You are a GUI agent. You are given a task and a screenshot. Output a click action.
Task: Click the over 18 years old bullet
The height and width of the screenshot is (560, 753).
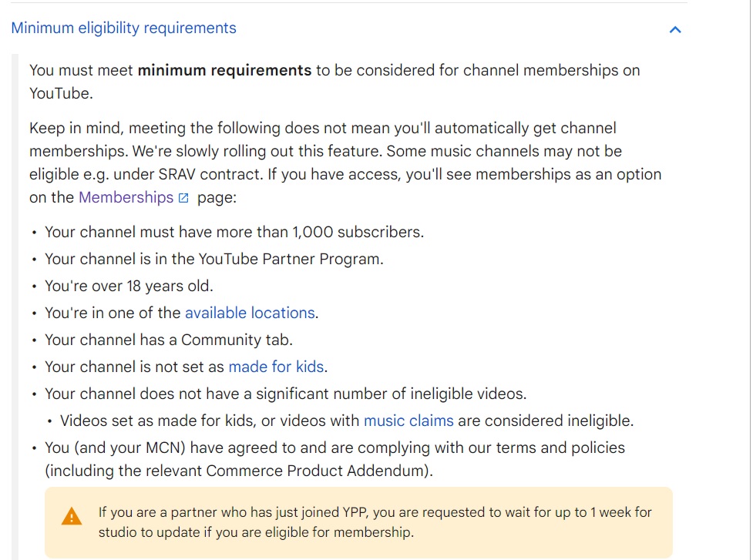[x=129, y=286]
